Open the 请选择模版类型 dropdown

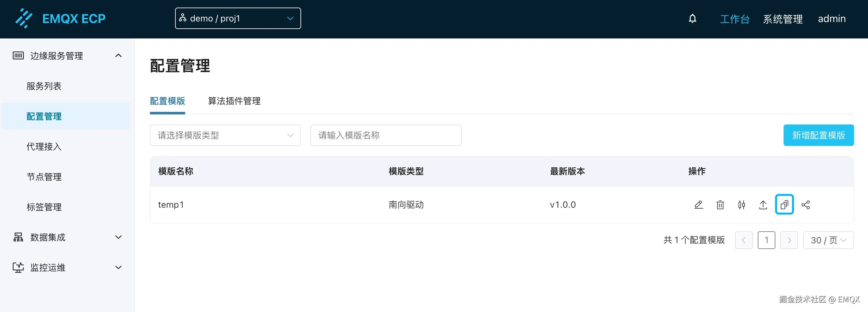point(225,135)
